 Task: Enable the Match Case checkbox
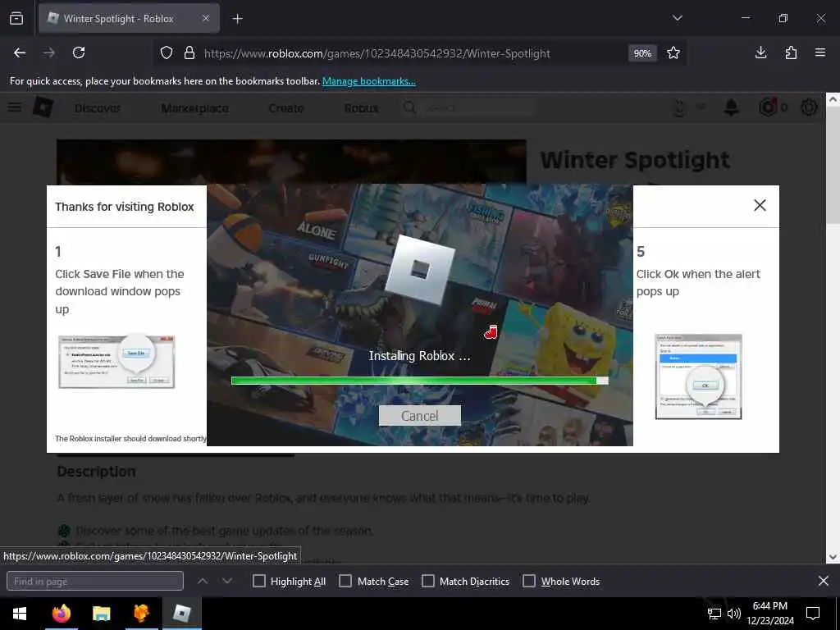pyautogui.click(x=345, y=582)
